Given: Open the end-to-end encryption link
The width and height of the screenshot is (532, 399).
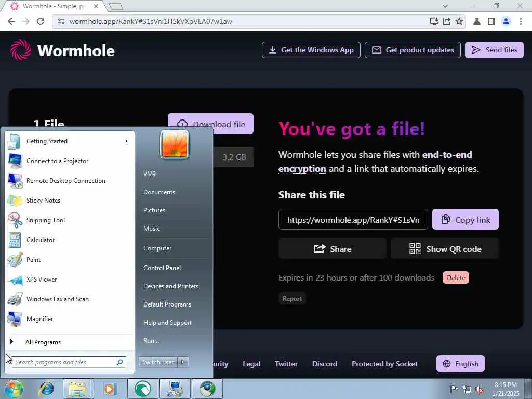Looking at the screenshot, I should (375, 162).
